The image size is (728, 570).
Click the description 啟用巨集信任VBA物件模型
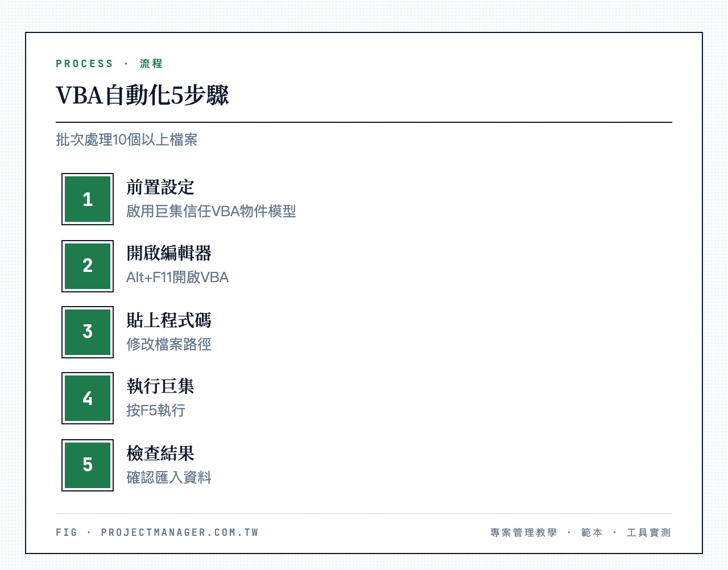(x=211, y=211)
